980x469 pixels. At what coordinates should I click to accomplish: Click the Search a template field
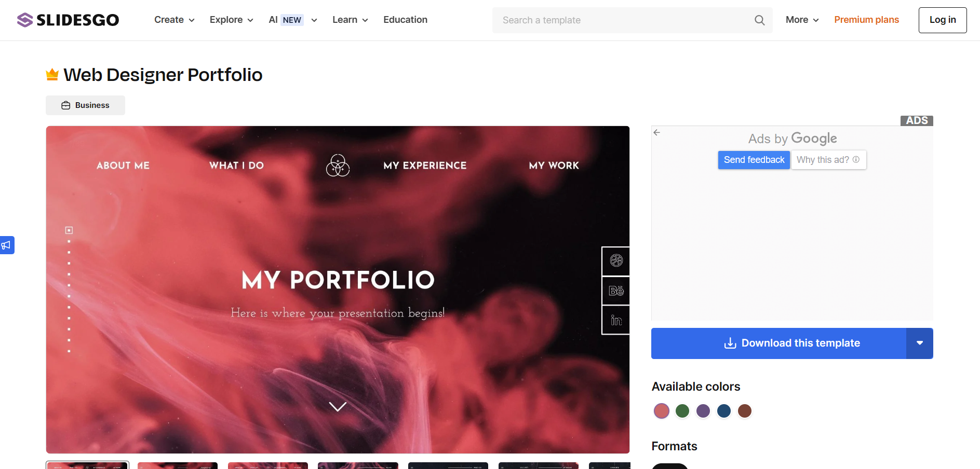point(623,20)
